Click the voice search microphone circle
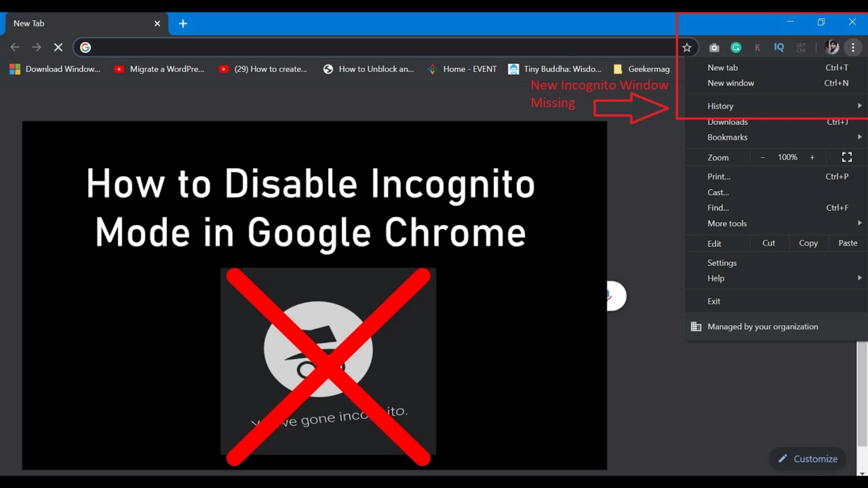This screenshot has width=868, height=488. pyautogui.click(x=616, y=296)
